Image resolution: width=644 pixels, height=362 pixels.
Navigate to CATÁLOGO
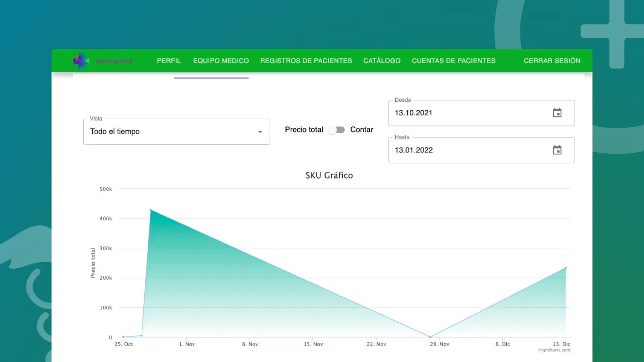pyautogui.click(x=382, y=61)
